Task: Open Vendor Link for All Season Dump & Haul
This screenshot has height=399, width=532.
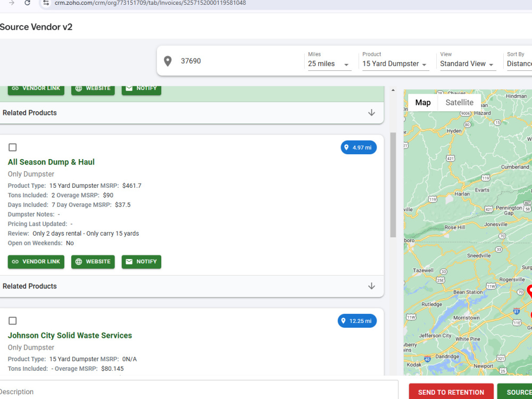Action: point(36,262)
